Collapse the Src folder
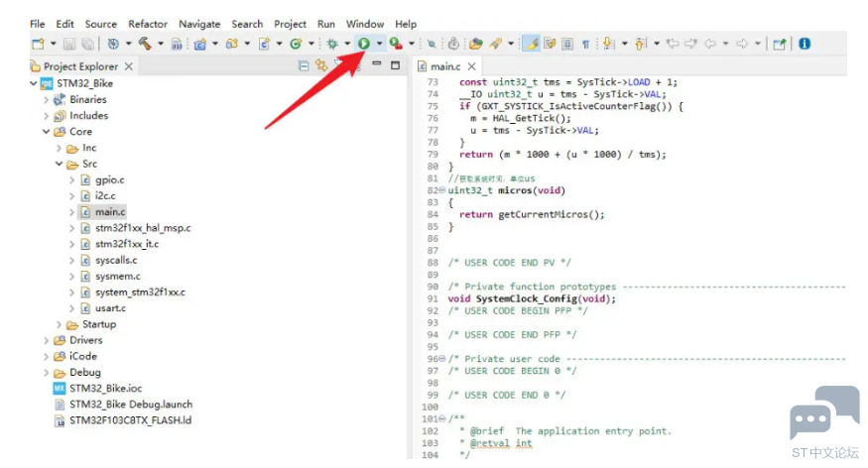Screen dimensions: 868x468 (x=60, y=164)
